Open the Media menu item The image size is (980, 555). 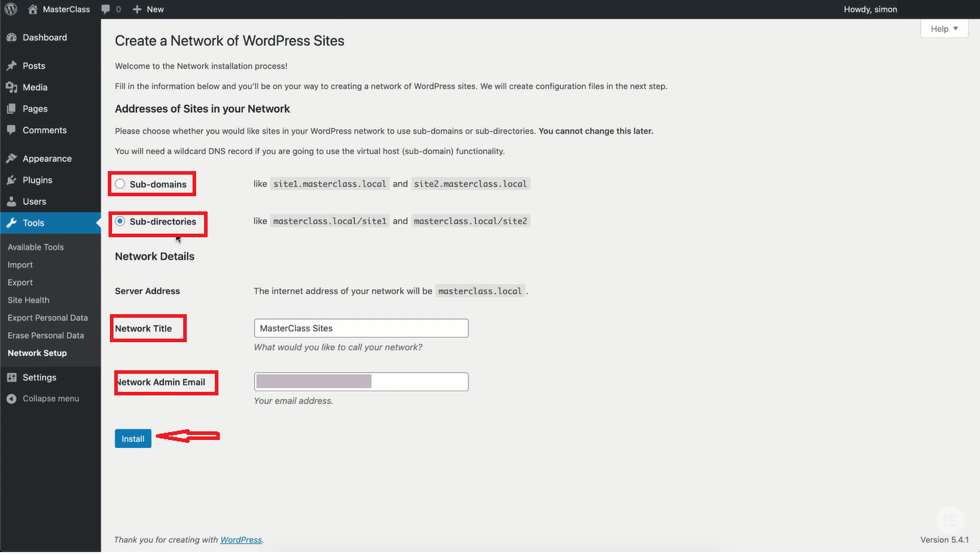35,87
